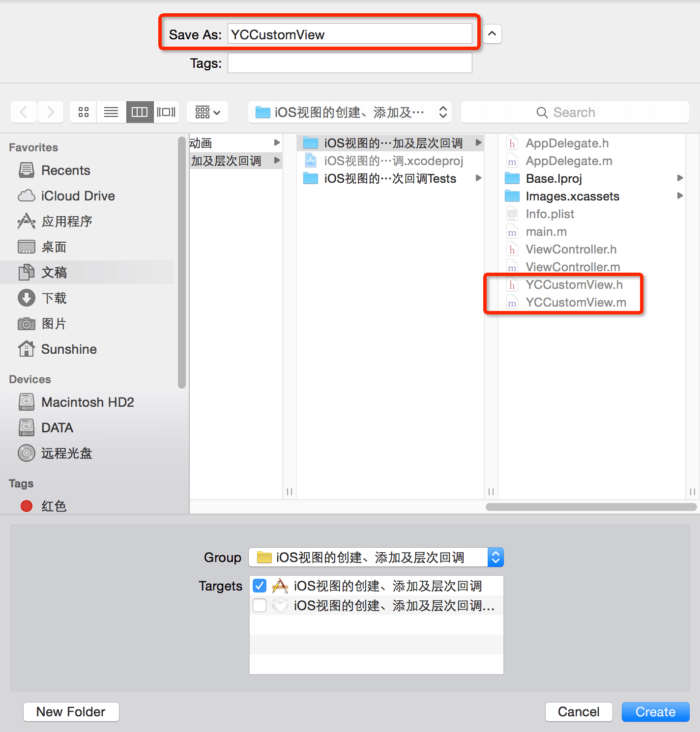Screen dimensions: 700x732
Task: Go back with the left arrow
Action: click(24, 112)
